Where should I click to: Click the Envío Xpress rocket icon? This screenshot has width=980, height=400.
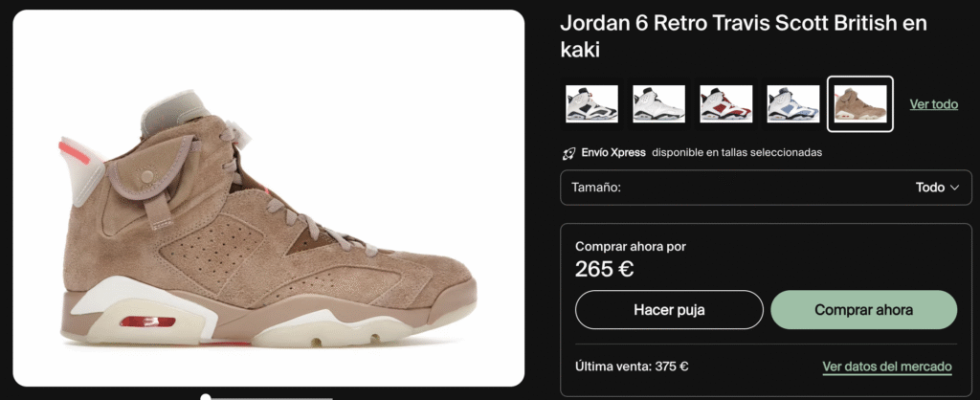568,152
